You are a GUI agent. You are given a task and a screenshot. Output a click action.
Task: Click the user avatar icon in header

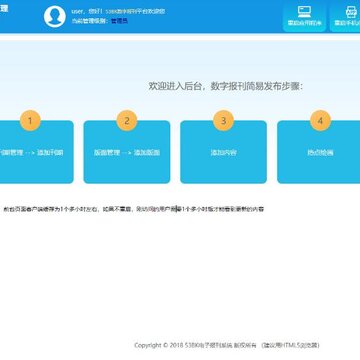click(x=55, y=17)
